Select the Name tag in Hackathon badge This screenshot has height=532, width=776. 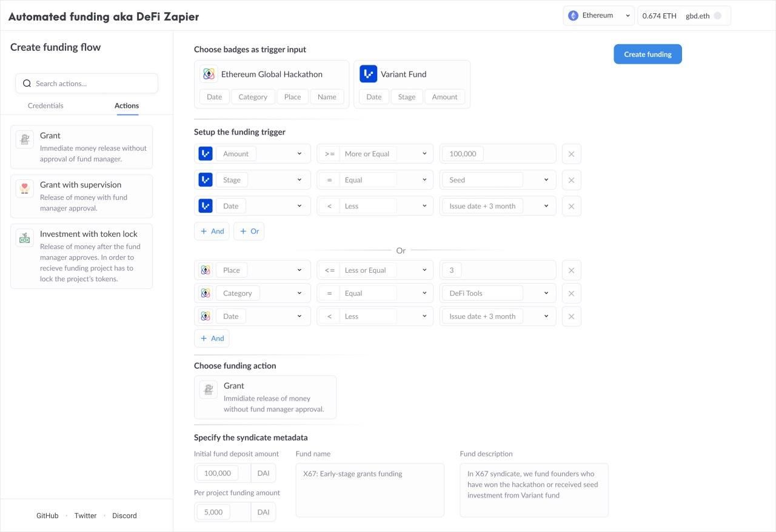[x=327, y=97]
